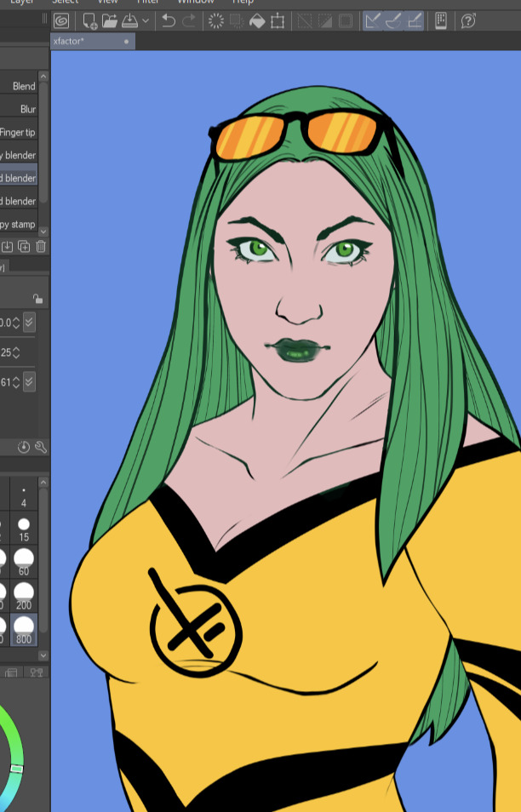Choose brush size 800 preset
Screen dimensions: 521x812
click(x=24, y=630)
